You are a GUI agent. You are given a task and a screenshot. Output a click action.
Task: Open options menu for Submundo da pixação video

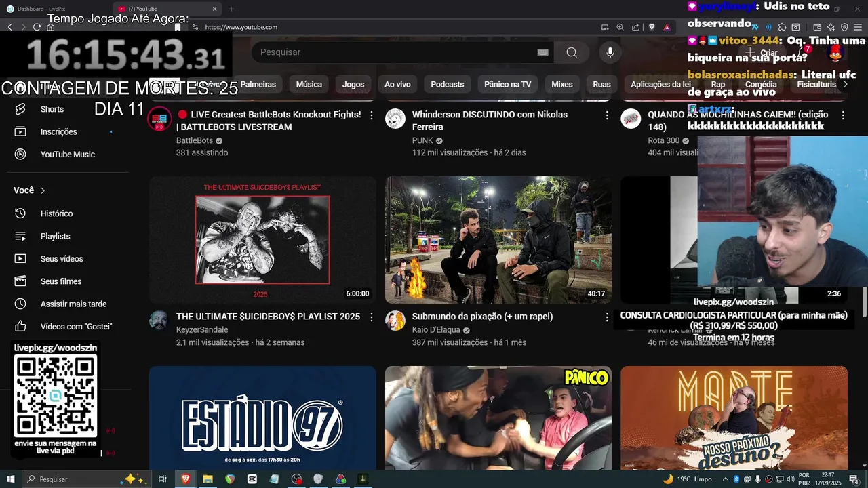[607, 317]
